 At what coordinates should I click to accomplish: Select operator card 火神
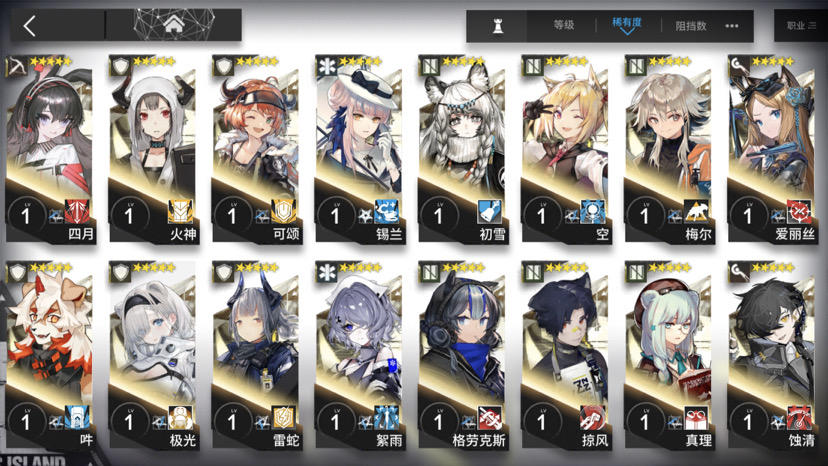tap(153, 149)
